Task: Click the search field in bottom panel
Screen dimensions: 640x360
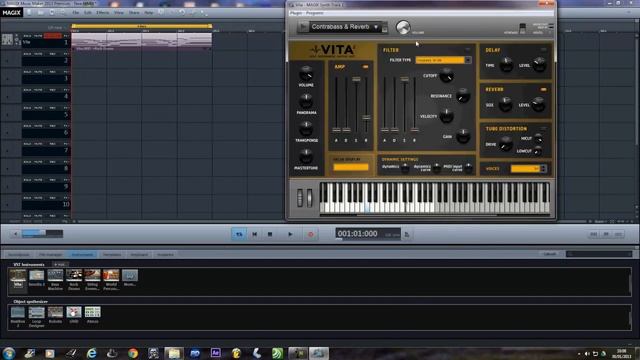Action: [599, 254]
